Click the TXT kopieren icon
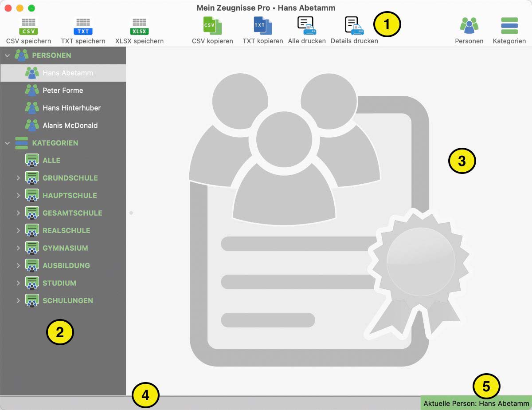 click(x=262, y=26)
